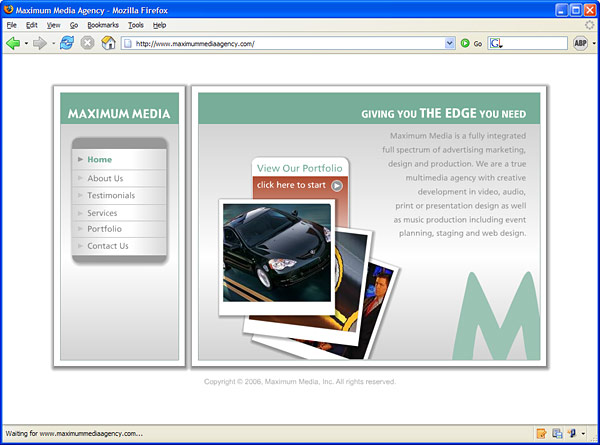The image size is (600, 445).
Task: Close the Firefox window
Action: coord(590,10)
